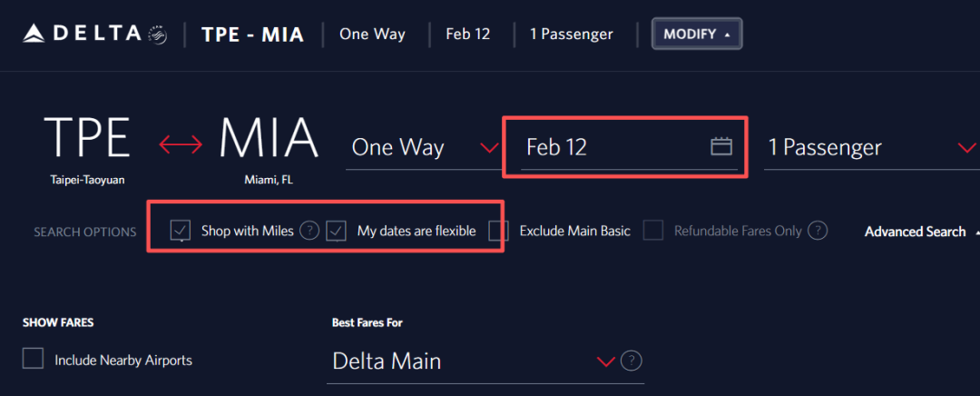This screenshot has width=980, height=396.
Task: Check the Include Nearby Airports box
Action: click(x=34, y=359)
